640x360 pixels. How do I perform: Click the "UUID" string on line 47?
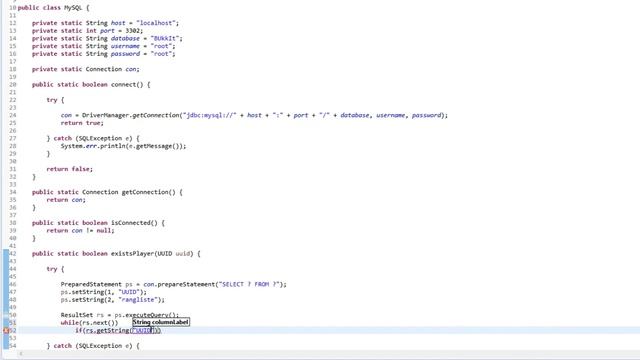(129, 292)
